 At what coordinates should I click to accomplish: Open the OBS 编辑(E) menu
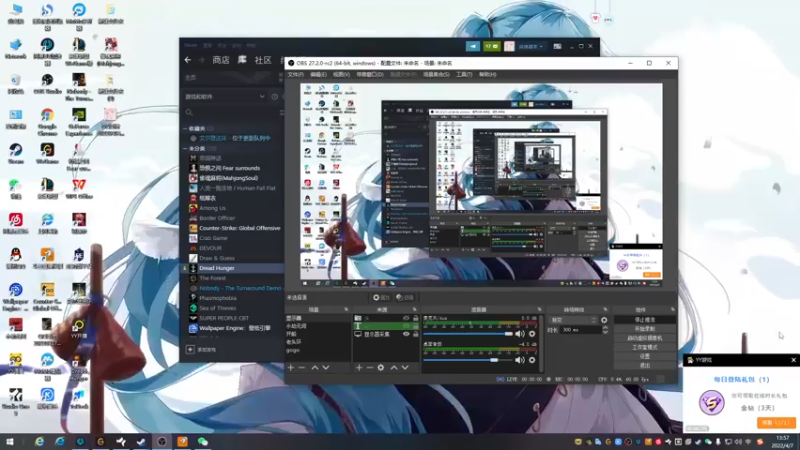(318, 74)
